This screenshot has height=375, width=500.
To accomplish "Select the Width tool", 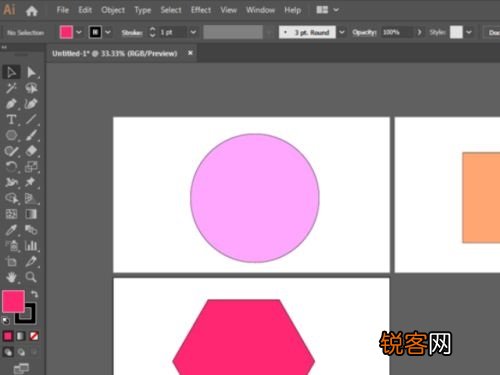I will pos(11,182).
